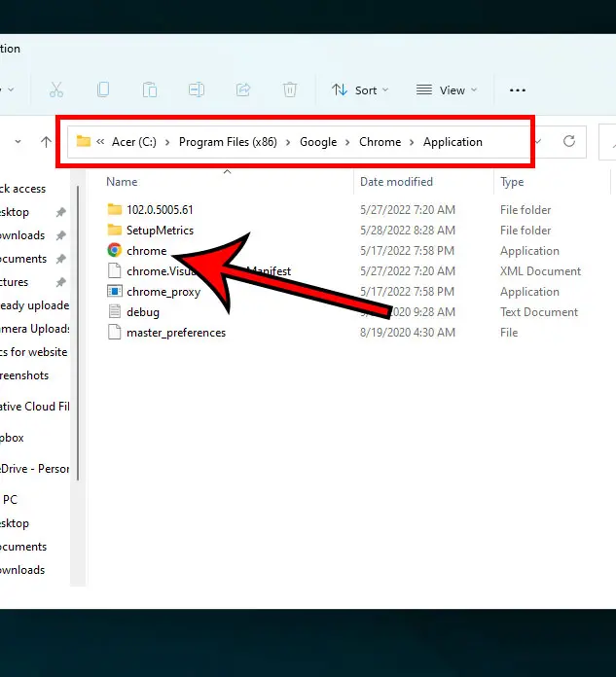Viewport: 616px width, 677px height.
Task: Select Program Files (x86) in breadcrumb path
Action: (228, 142)
